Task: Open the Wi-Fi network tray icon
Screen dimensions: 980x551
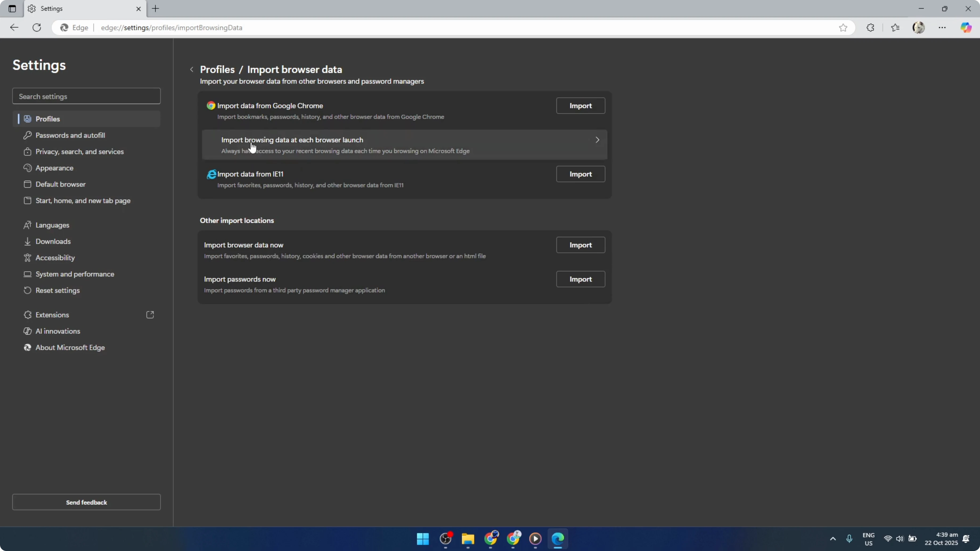Action: pyautogui.click(x=888, y=539)
